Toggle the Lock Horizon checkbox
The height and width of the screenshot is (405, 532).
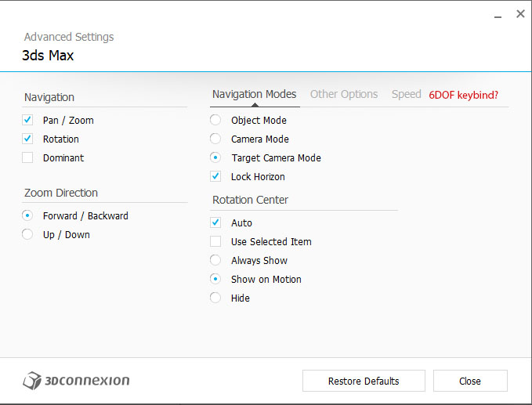click(215, 176)
